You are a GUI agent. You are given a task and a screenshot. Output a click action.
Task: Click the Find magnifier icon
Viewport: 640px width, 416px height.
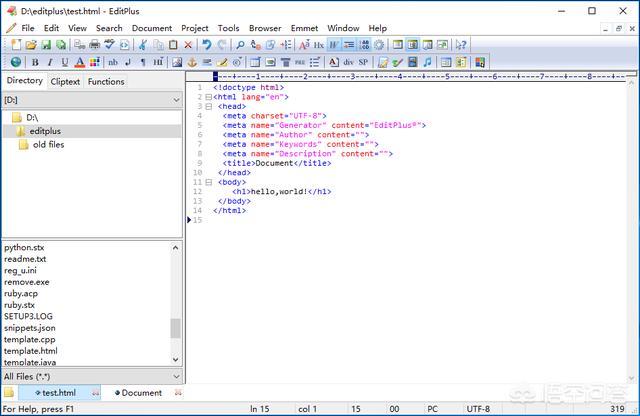tap(240, 44)
